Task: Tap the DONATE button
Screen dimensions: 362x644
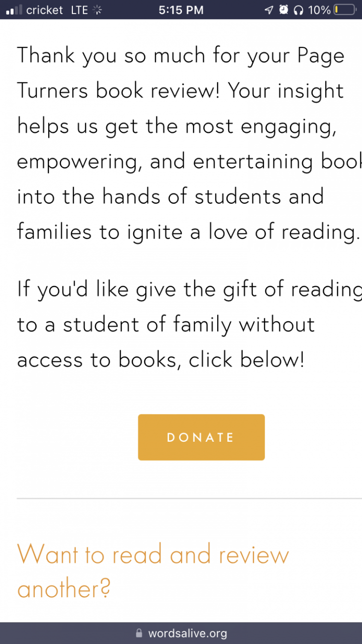Action: point(201,437)
